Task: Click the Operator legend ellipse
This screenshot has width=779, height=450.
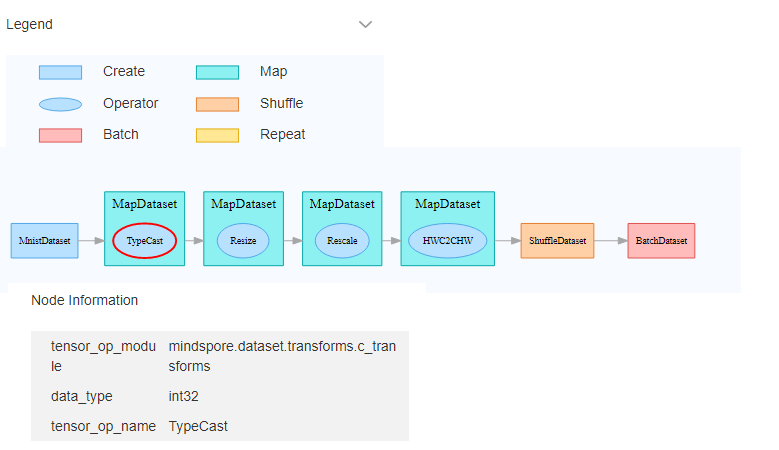Action: (x=60, y=104)
